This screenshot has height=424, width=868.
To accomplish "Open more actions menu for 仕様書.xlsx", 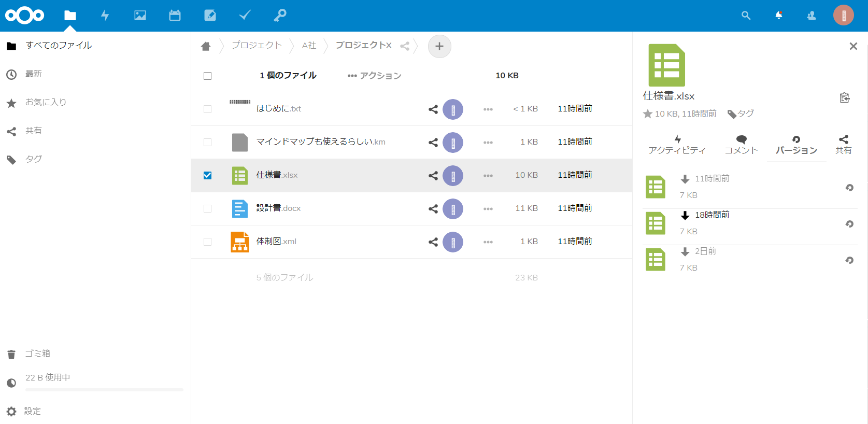I will [x=488, y=176].
